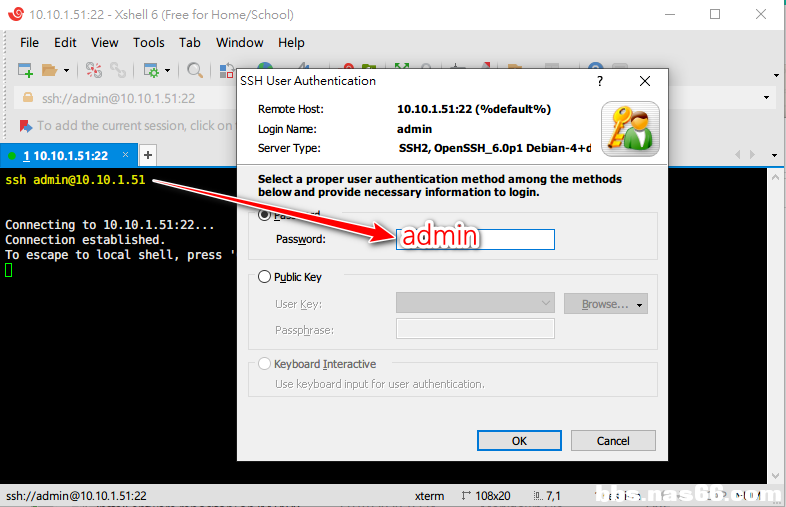
Task: Click the ssh://admin@10.10.1.51:22 address bar
Action: [118, 98]
